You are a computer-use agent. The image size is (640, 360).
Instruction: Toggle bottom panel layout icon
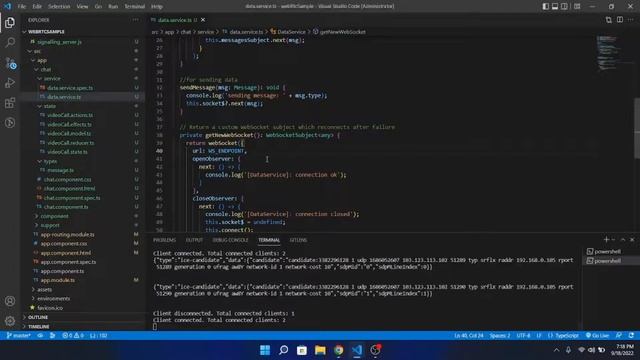[555, 6]
